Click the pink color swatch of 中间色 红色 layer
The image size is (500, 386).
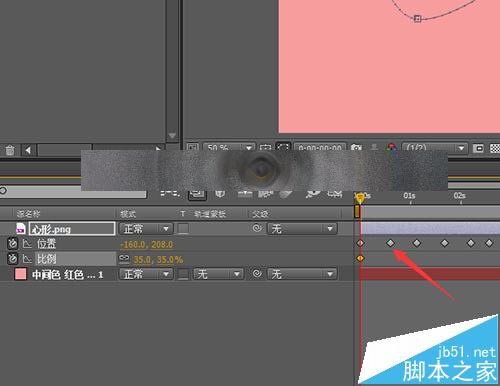(x=20, y=274)
